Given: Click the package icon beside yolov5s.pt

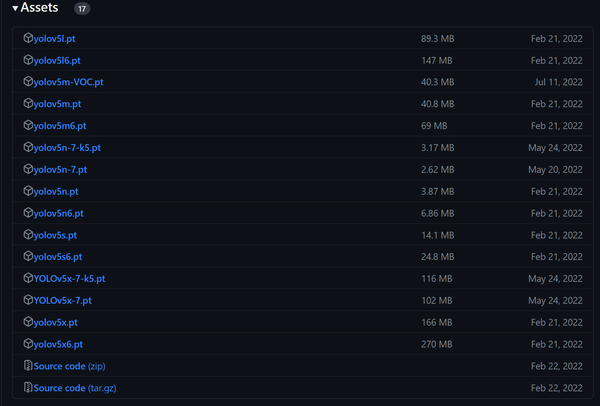Looking at the screenshot, I should tap(28, 235).
